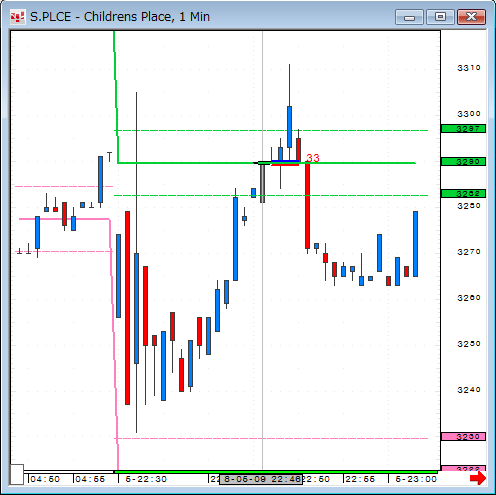Click the green session bar above the time axis
The image size is (496, 495).
(x=276, y=472)
